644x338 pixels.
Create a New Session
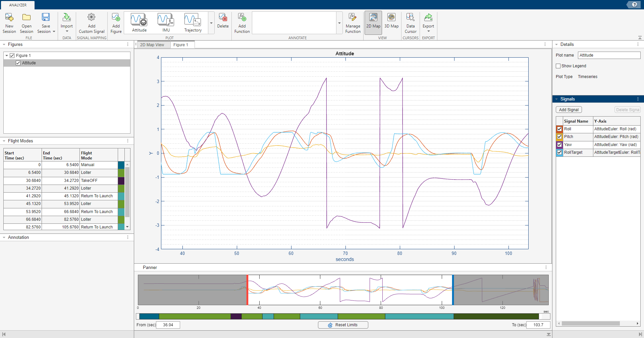click(x=9, y=22)
